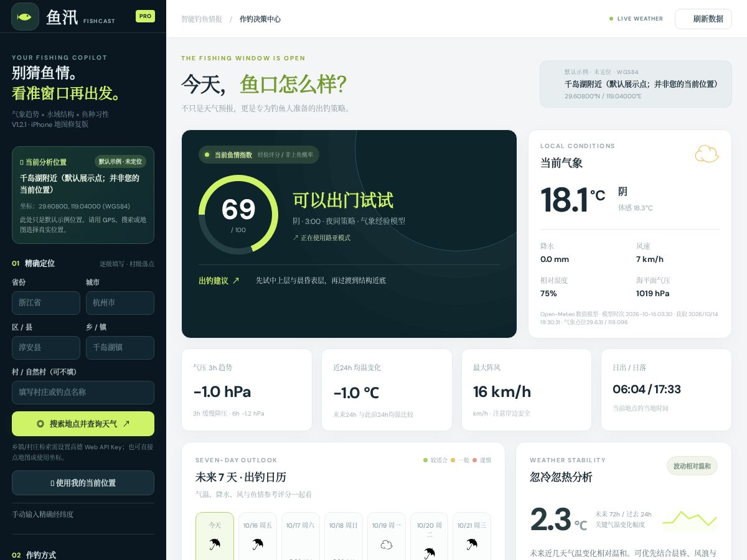Viewport: 747px width, 560px height.
Task: Select the 10/16 周五 day card
Action: coord(258,536)
